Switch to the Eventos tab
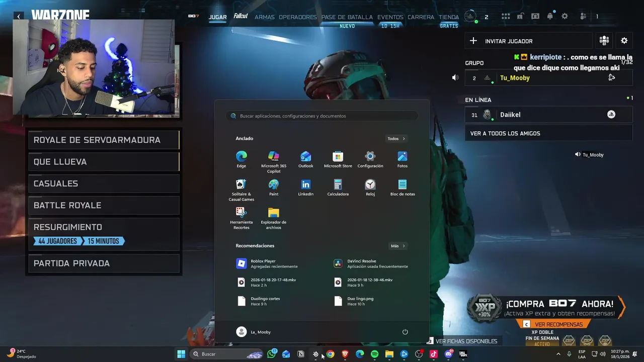The height and width of the screenshot is (362, 644). 390,17
